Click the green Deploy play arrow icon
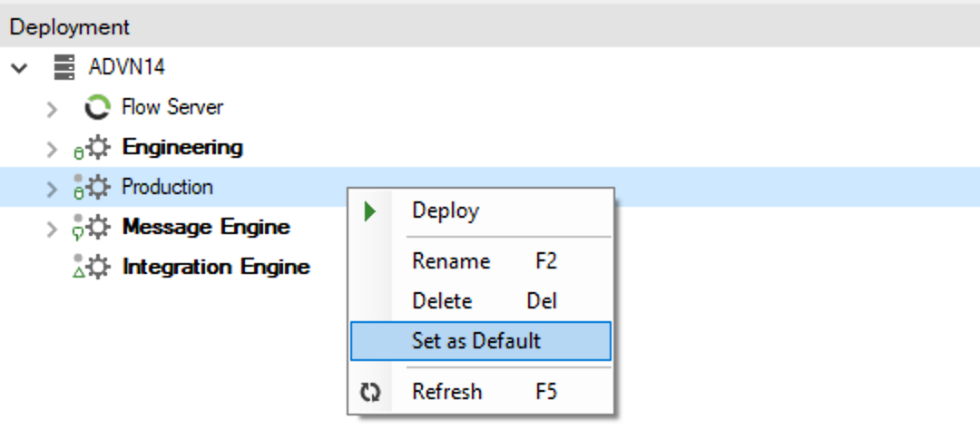 (370, 211)
